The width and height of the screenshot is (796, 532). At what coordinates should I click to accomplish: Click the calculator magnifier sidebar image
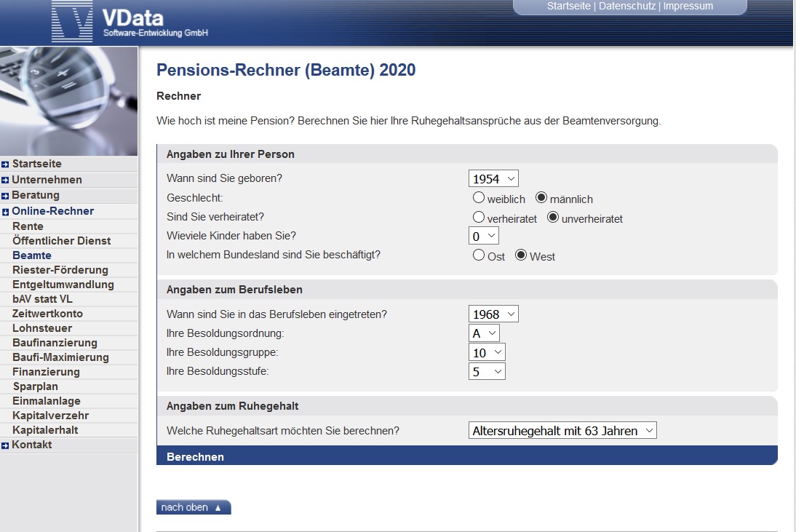[68, 101]
